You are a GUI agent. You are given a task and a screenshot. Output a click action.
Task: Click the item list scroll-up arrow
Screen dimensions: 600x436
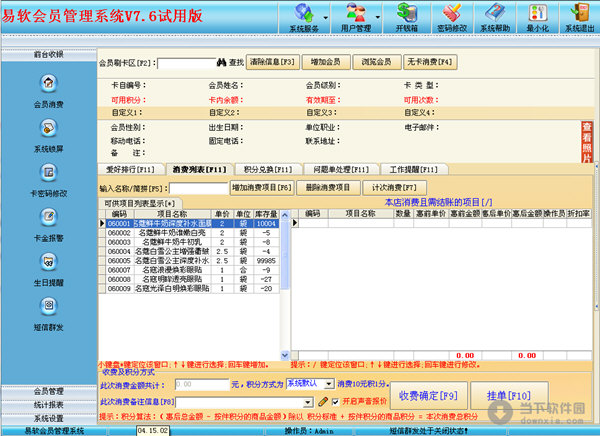285,215
